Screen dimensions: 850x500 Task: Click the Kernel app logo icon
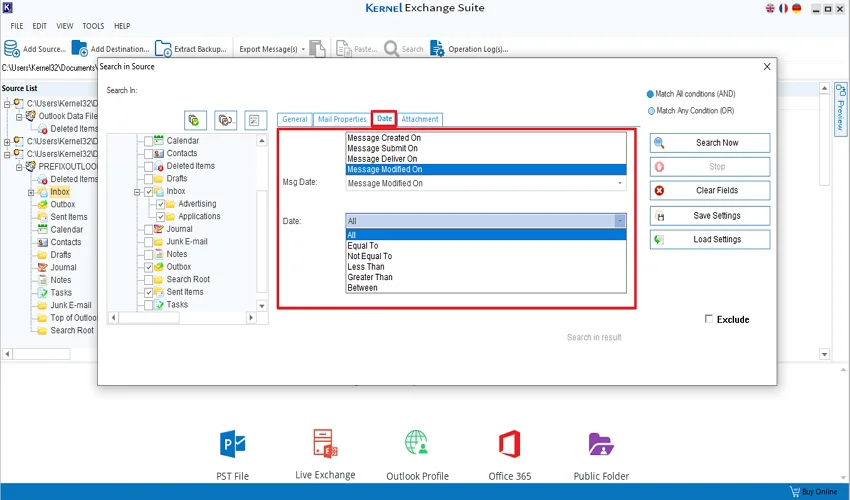(x=8, y=8)
